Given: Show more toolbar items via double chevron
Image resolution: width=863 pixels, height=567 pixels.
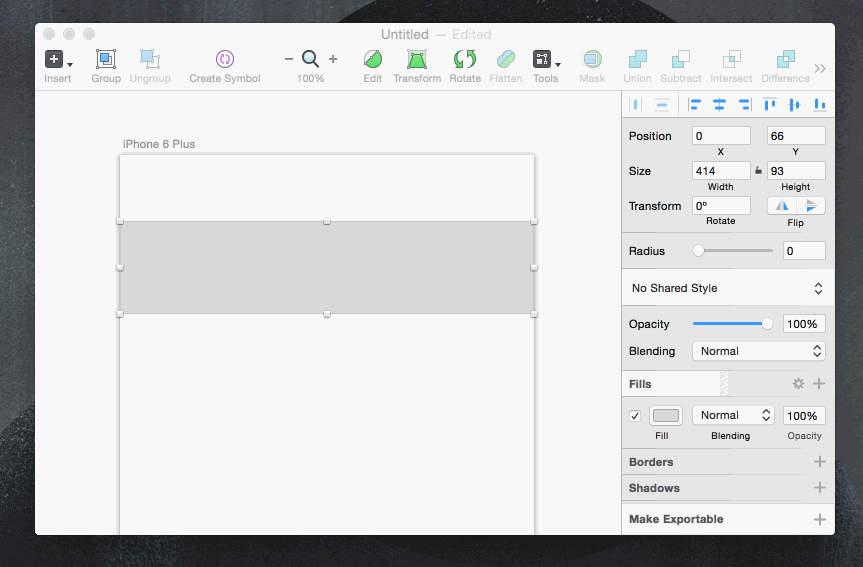Looking at the screenshot, I should (820, 68).
